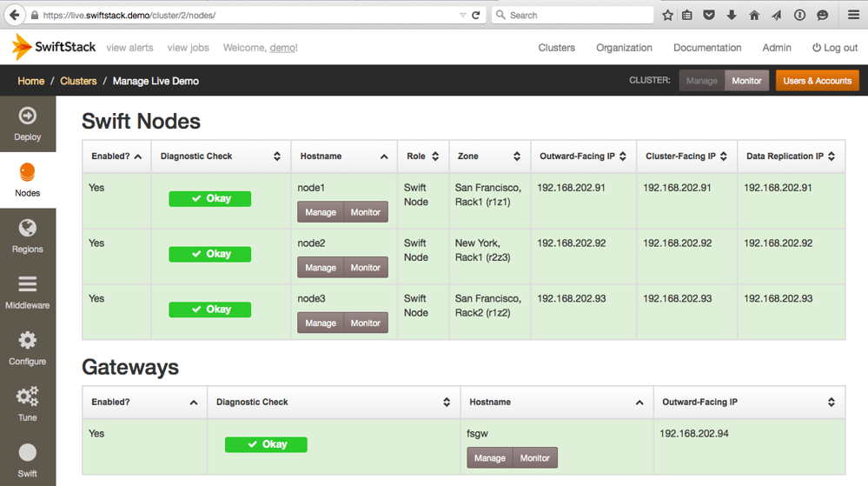This screenshot has width=868, height=486.
Task: Bookmark this page with the star icon
Action: coord(667,15)
